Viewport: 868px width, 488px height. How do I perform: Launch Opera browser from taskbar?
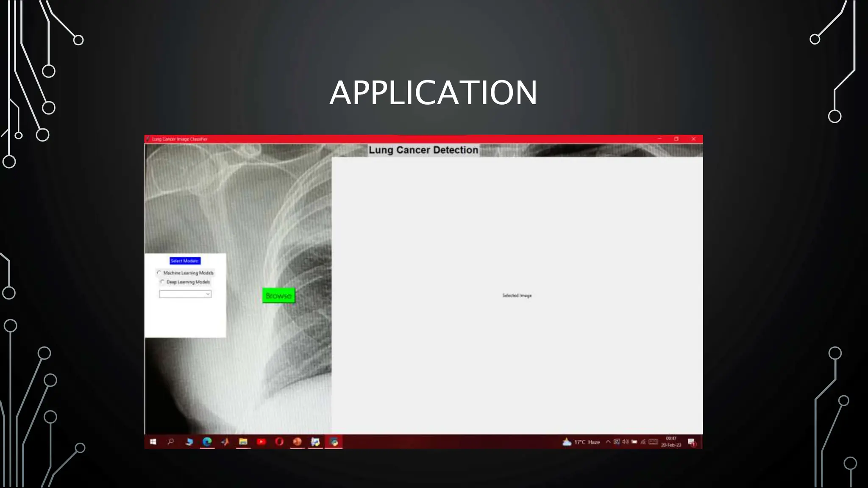coord(279,442)
